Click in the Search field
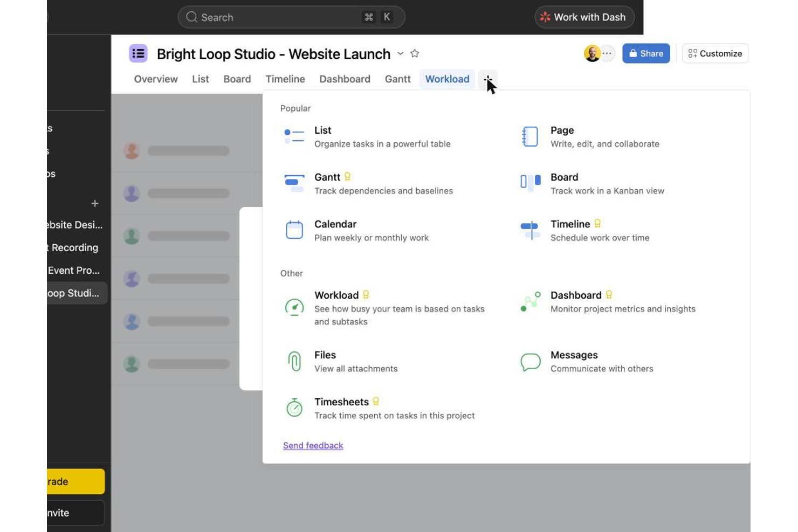Screen dimensions: 798x532 [x=291, y=17]
